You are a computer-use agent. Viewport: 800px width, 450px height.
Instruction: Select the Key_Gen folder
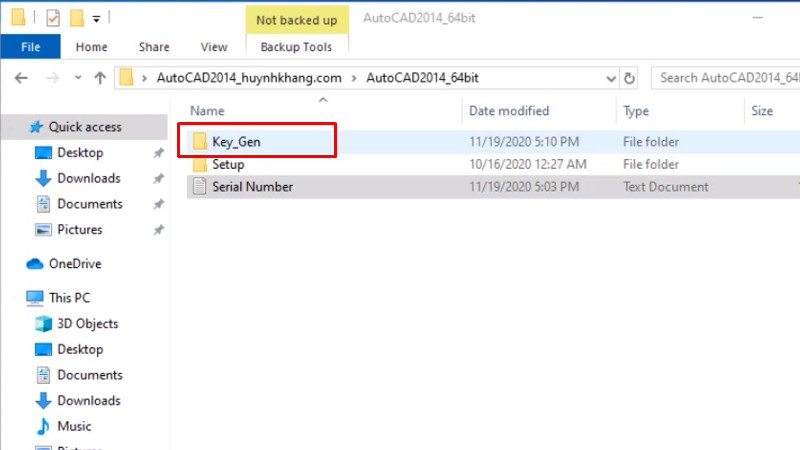[236, 142]
